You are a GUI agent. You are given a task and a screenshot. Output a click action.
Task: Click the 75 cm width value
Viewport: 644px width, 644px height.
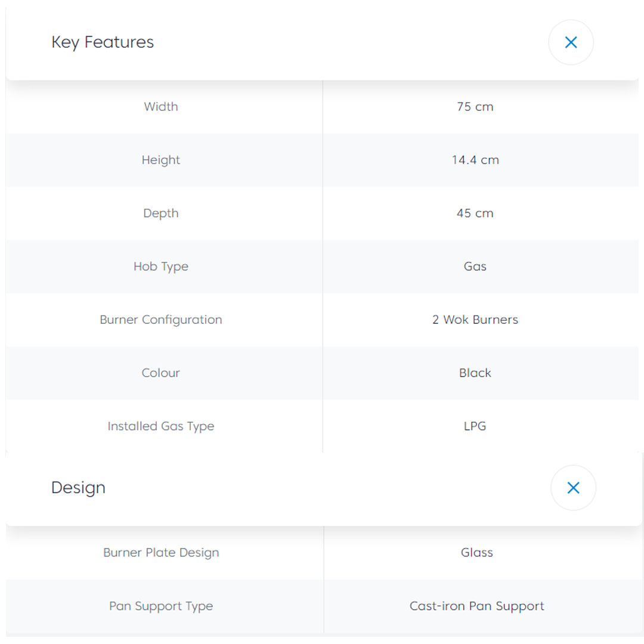point(475,107)
